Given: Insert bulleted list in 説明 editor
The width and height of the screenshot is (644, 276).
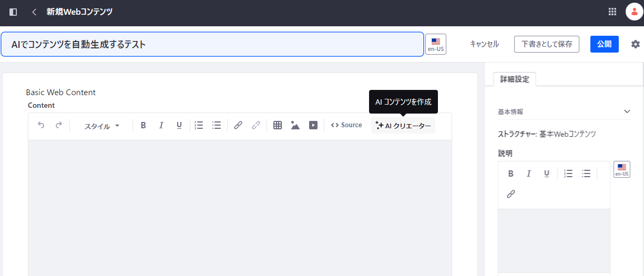Looking at the screenshot, I should pos(586,173).
